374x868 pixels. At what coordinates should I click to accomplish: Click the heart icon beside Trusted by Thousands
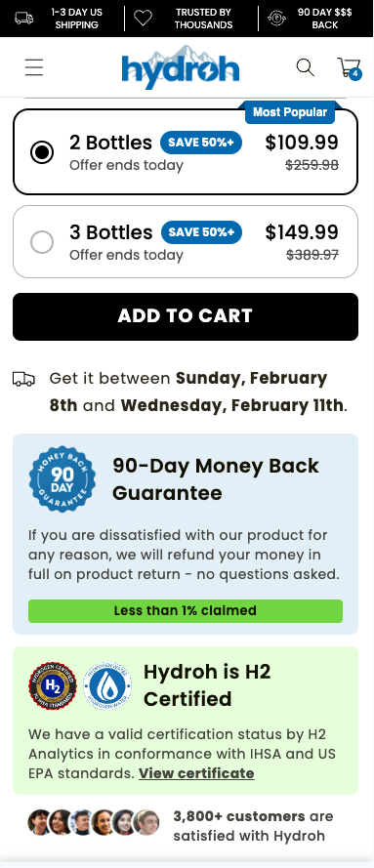coord(143,19)
